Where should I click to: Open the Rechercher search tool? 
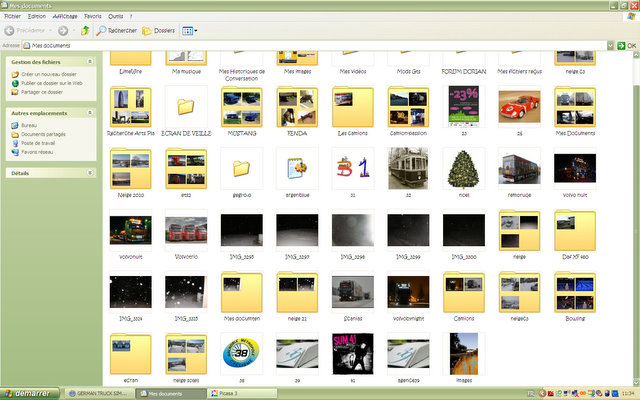pyautogui.click(x=116, y=31)
